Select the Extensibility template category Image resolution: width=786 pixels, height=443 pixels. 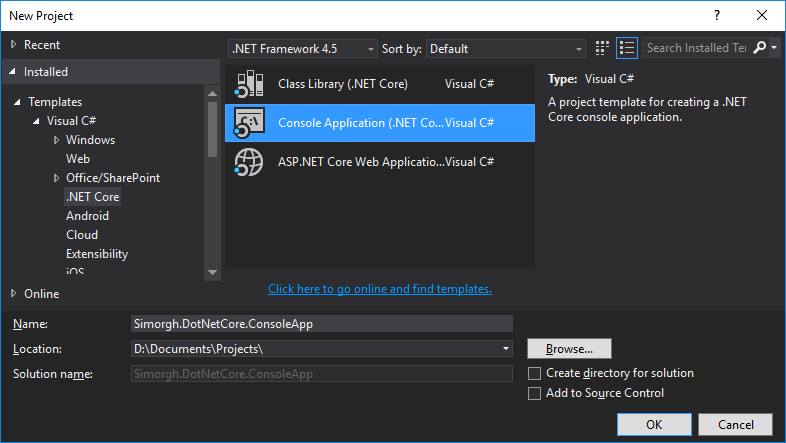click(97, 254)
